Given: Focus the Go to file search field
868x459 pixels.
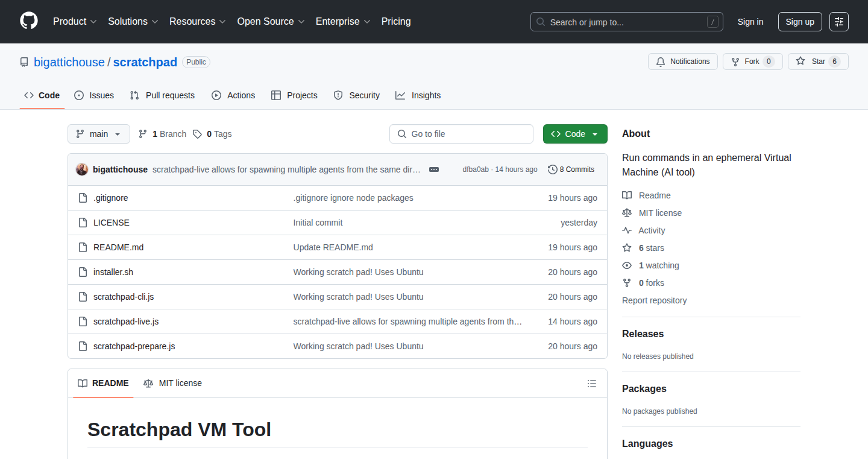Looking at the screenshot, I should tap(461, 134).
